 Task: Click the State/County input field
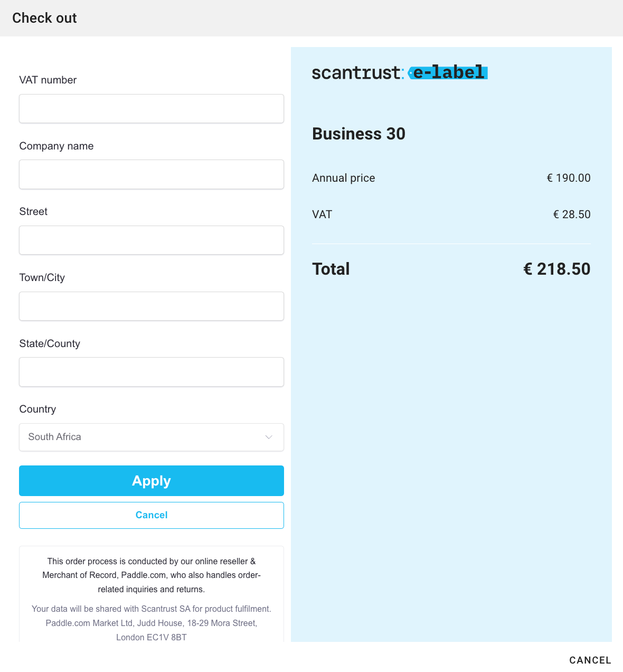coord(152,372)
